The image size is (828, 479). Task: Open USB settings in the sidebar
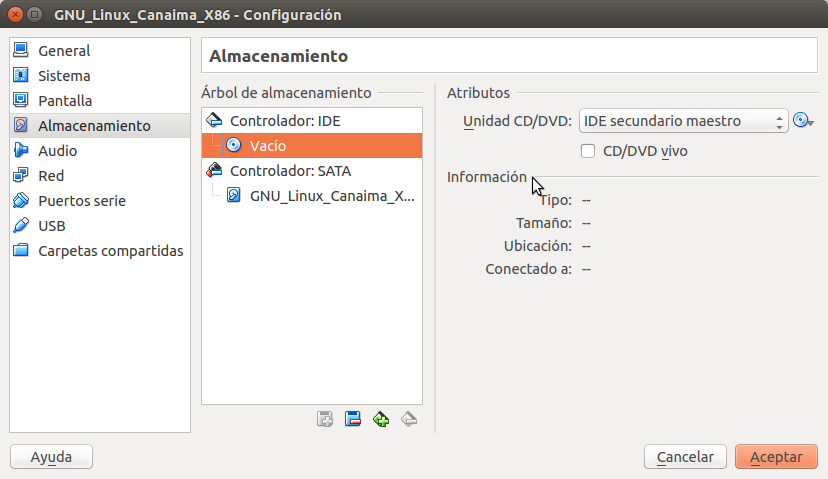[x=51, y=226]
